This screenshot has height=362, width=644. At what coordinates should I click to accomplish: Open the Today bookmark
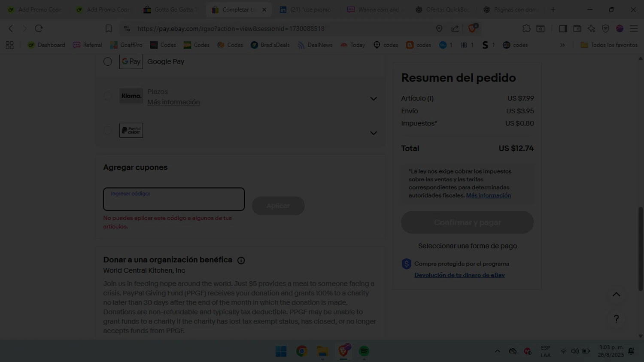(x=352, y=45)
